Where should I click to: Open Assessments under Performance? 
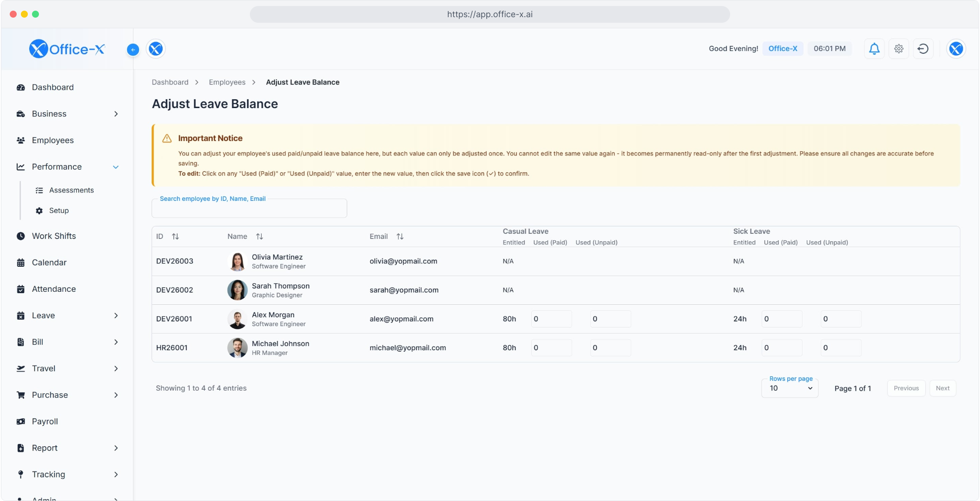pyautogui.click(x=71, y=190)
